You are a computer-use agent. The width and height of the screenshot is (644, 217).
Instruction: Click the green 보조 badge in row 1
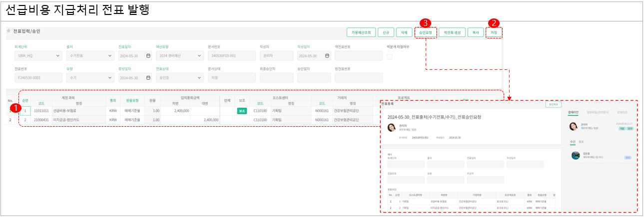click(x=242, y=111)
